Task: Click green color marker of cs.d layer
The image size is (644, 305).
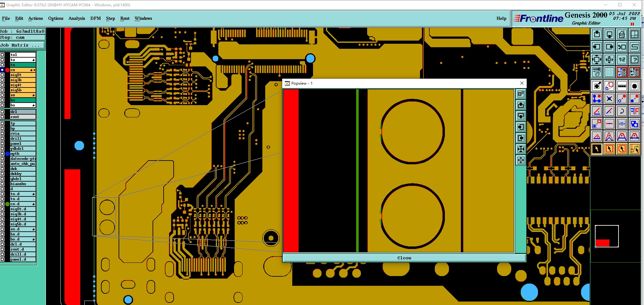Action: pyautogui.click(x=7, y=204)
